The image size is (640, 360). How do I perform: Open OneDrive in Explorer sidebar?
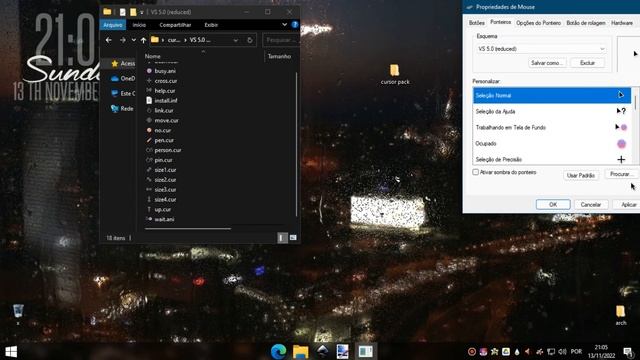(122, 78)
